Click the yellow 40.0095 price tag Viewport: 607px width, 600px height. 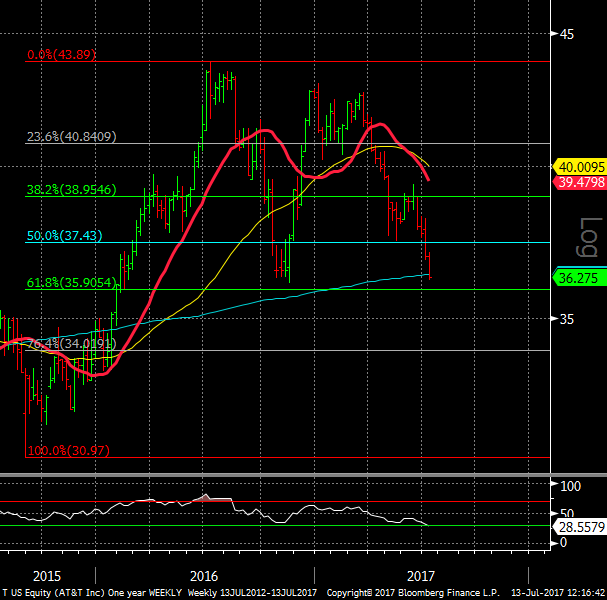[580, 167]
